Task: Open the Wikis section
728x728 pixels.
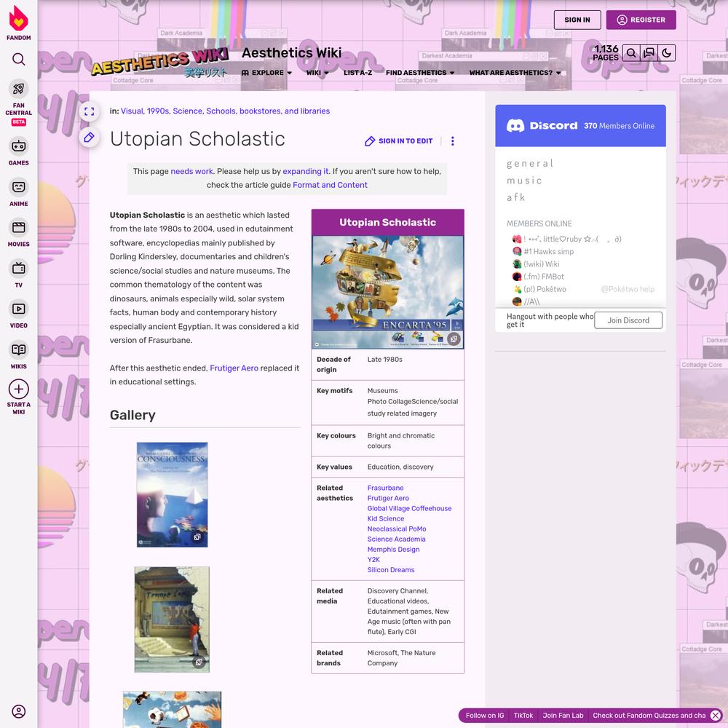Action: [19, 355]
